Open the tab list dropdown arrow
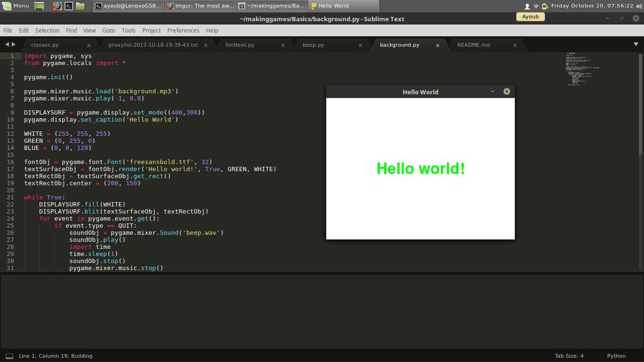 pos(636,44)
